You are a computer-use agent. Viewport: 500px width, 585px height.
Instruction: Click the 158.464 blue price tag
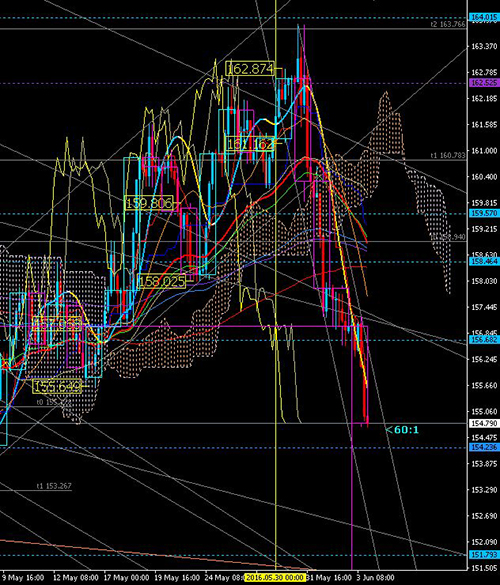pos(484,261)
